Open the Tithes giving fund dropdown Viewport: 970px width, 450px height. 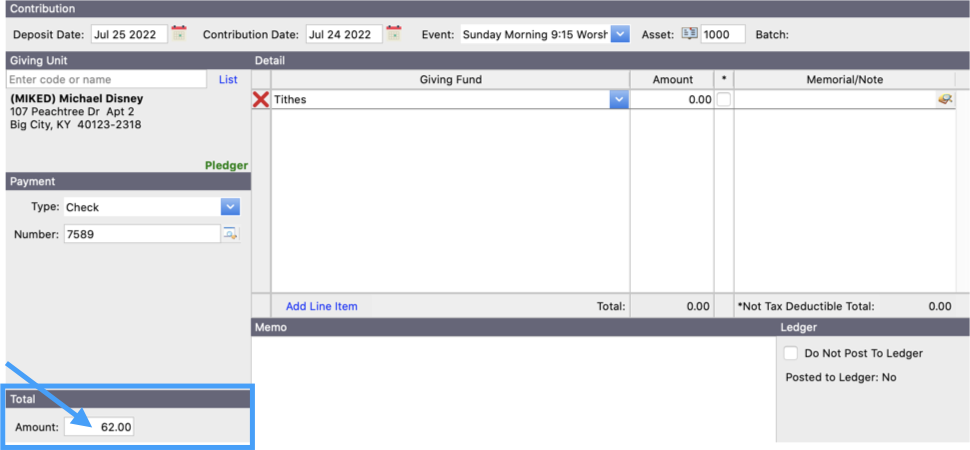(x=619, y=100)
